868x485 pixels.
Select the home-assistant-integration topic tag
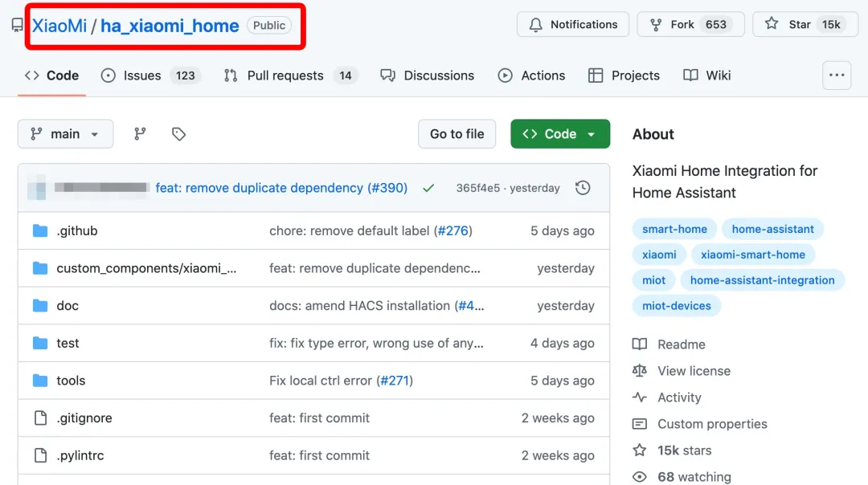[762, 279]
